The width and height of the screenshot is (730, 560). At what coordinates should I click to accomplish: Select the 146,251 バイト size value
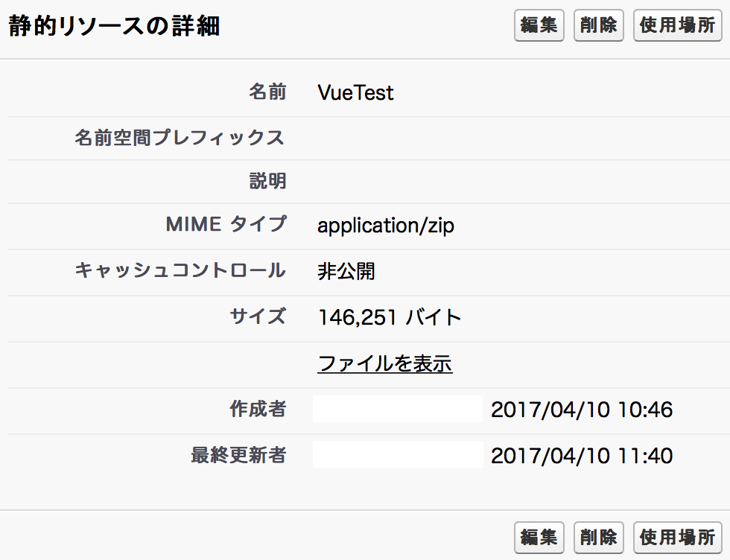(390, 317)
